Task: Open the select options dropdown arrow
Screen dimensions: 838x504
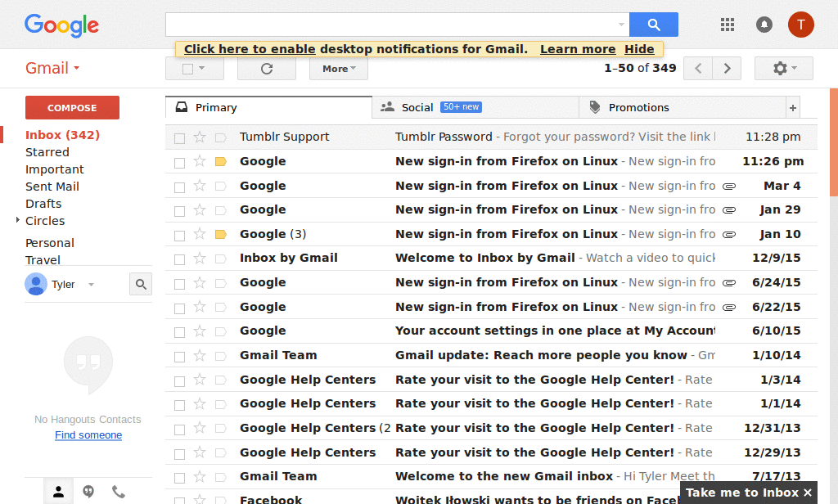Action: coord(202,69)
